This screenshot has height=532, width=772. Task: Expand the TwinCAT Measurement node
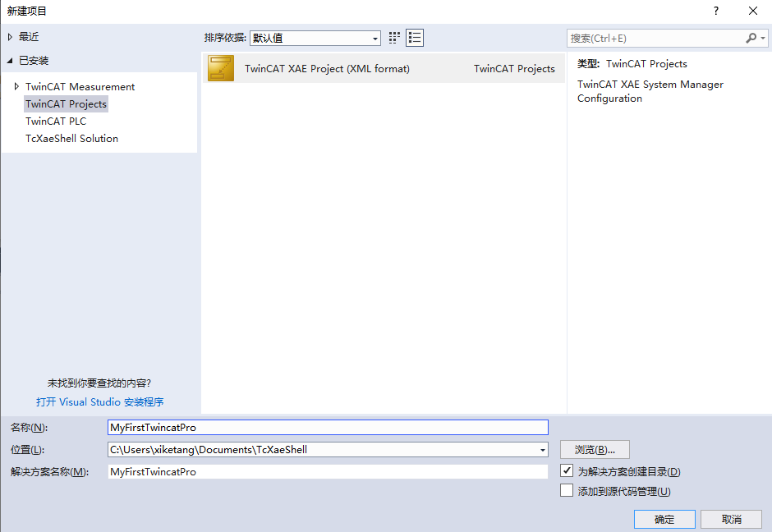click(x=16, y=87)
